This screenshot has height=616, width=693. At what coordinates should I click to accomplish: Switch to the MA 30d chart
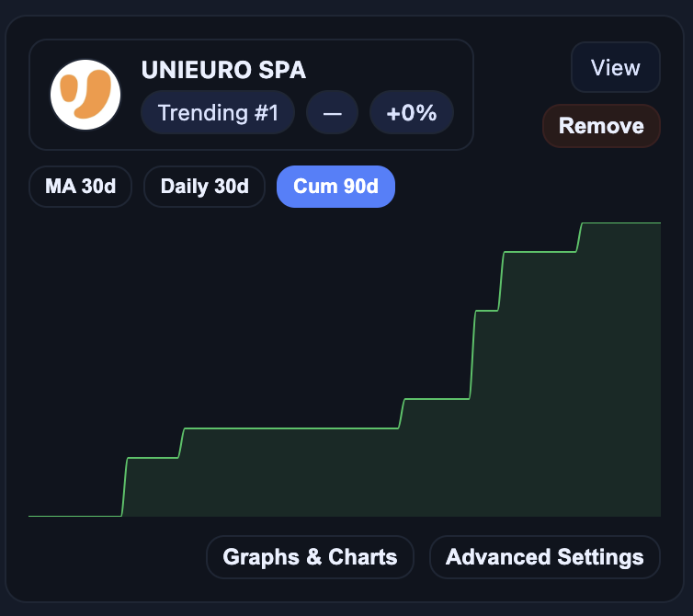coord(81,187)
